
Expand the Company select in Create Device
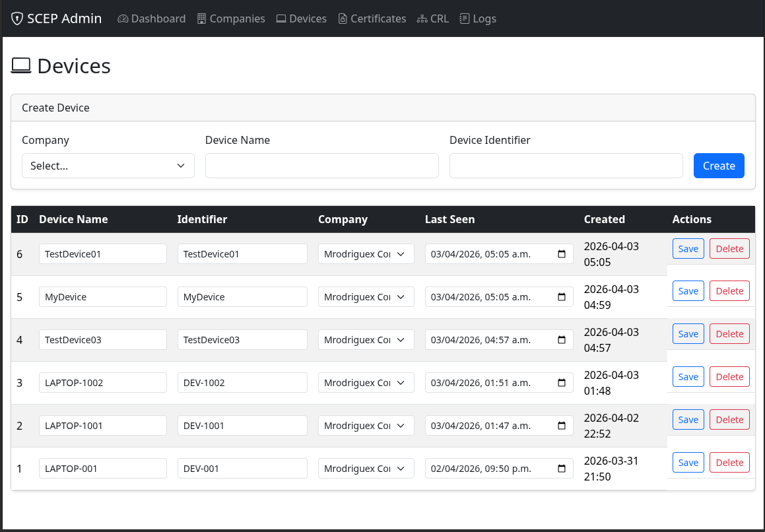[x=108, y=166]
